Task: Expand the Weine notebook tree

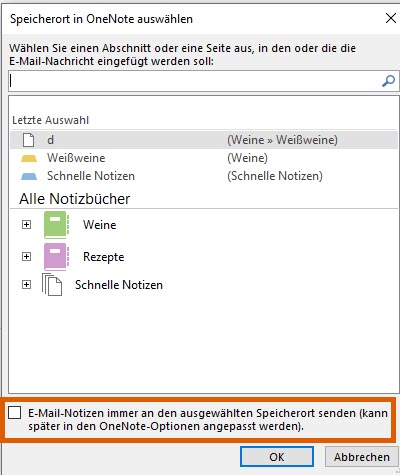Action: point(26,225)
